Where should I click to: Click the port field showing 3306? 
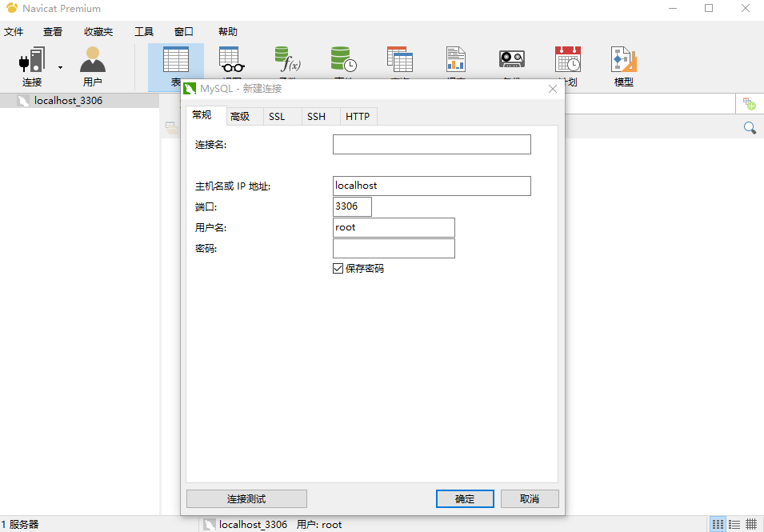tap(352, 206)
